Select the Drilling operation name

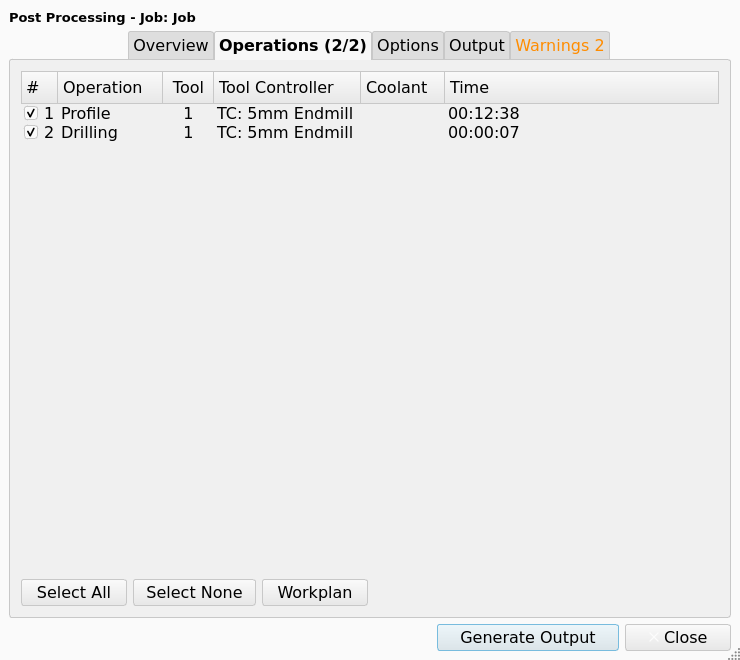click(x=89, y=132)
